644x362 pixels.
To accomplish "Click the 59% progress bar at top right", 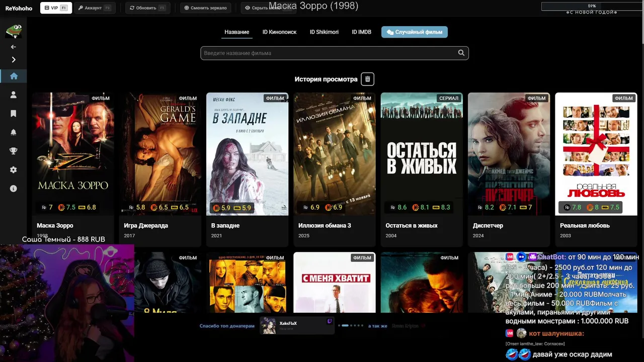I will point(592,6).
